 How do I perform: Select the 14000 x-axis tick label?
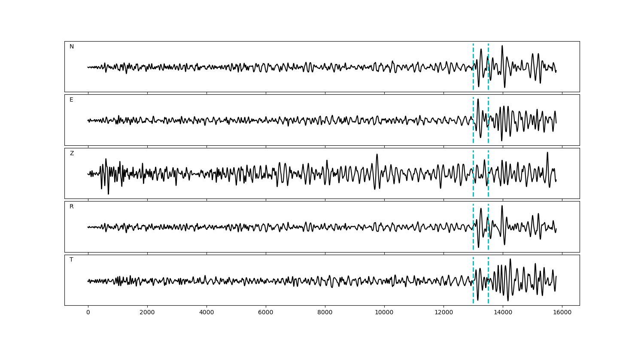pos(503,313)
